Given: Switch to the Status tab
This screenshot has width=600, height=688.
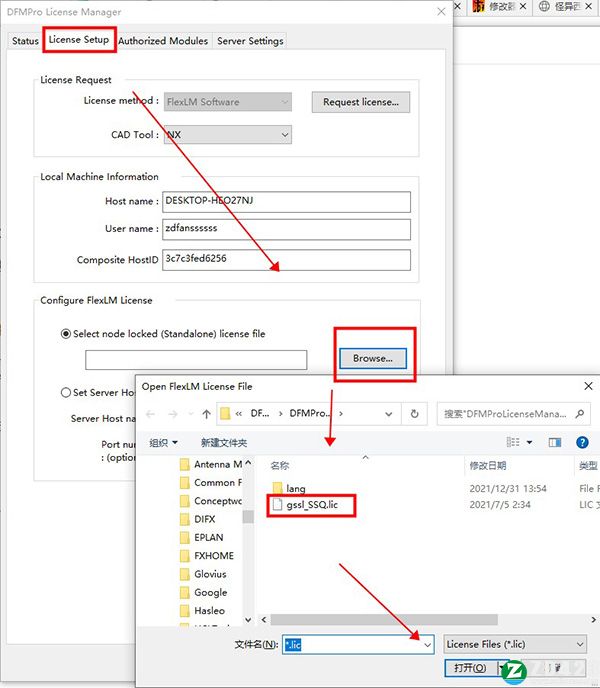Looking at the screenshot, I should pos(25,41).
